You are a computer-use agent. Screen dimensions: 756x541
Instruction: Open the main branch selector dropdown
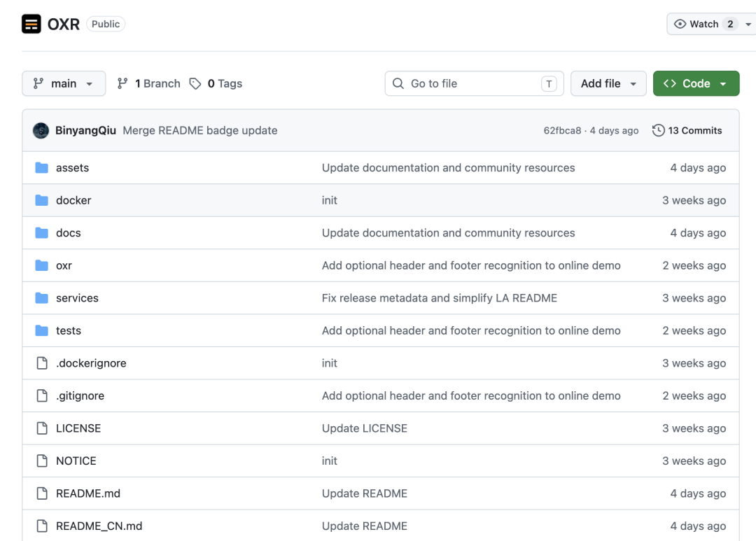click(64, 83)
